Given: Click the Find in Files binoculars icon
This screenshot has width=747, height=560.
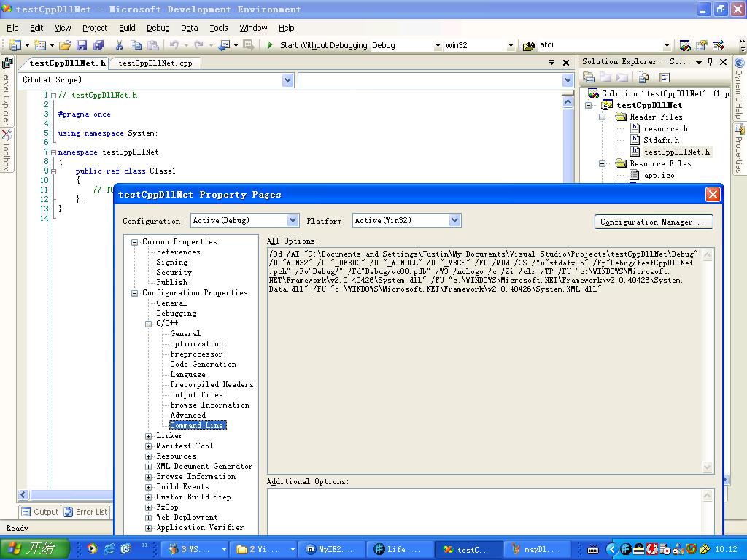Looking at the screenshot, I should 529,45.
